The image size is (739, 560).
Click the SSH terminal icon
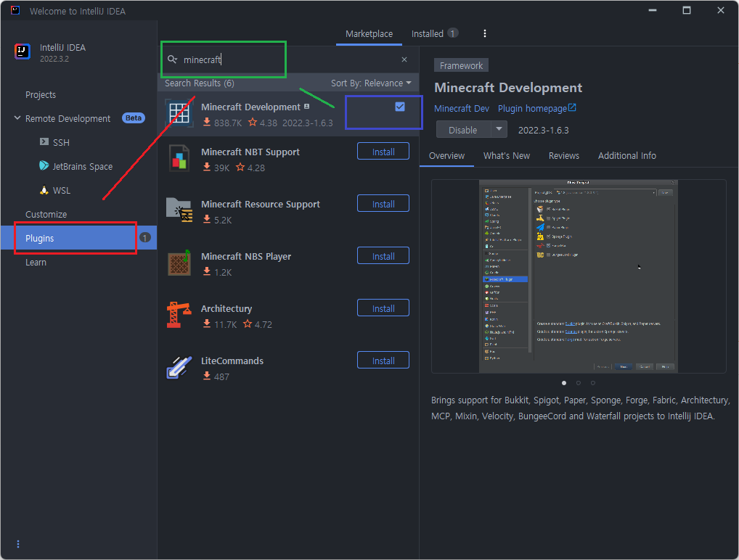click(x=44, y=141)
